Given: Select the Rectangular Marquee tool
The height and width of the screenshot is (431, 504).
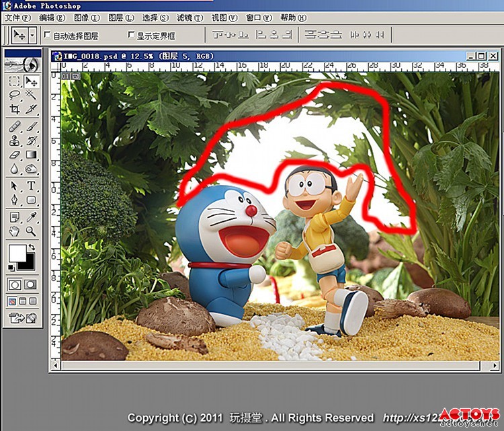Looking at the screenshot, I should pos(15,81).
